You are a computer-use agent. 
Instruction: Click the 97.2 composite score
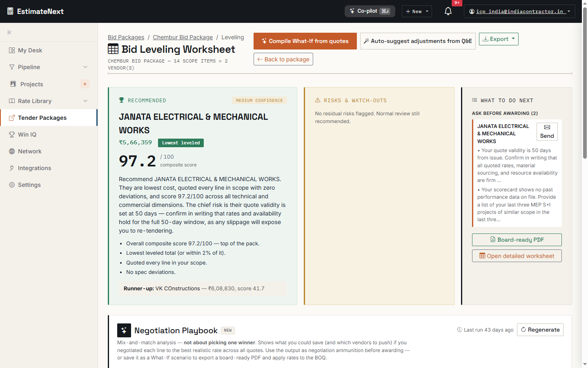[x=137, y=161]
